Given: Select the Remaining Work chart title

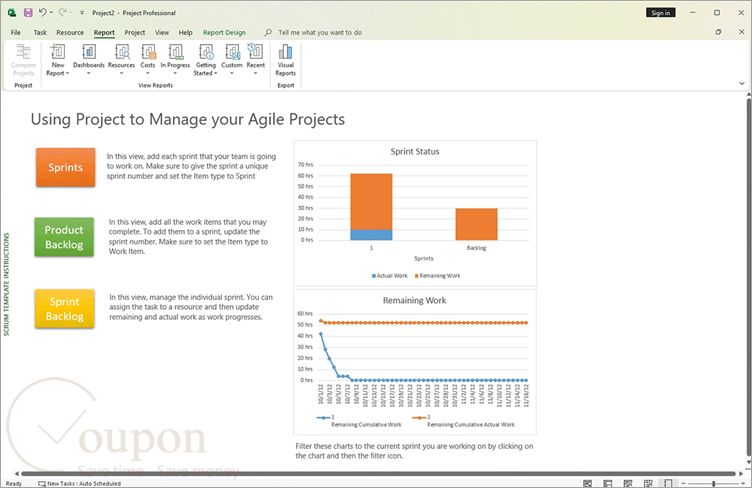Looking at the screenshot, I should (414, 301).
